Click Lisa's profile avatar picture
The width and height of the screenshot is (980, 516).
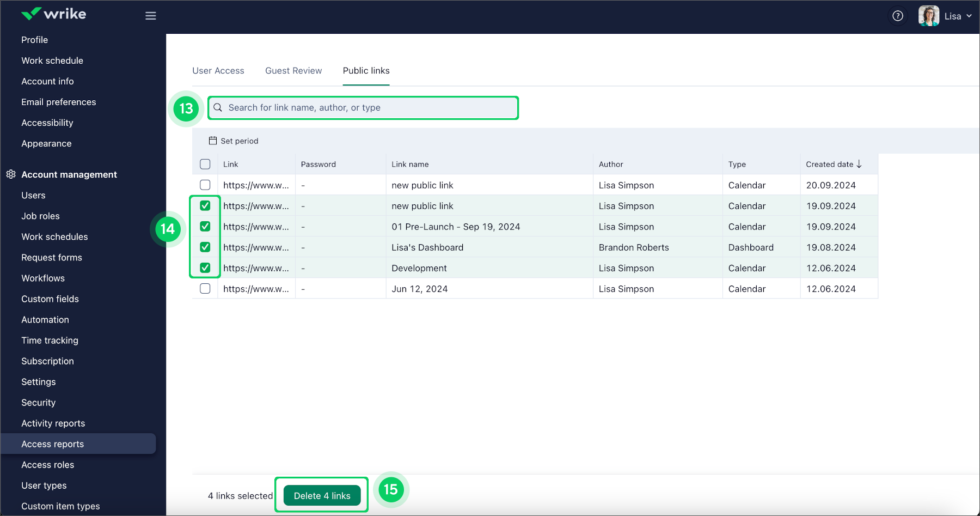(928, 16)
